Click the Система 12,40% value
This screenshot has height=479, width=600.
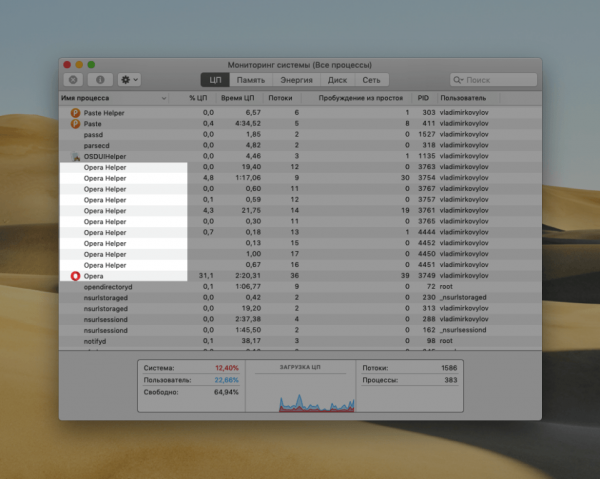pos(227,368)
